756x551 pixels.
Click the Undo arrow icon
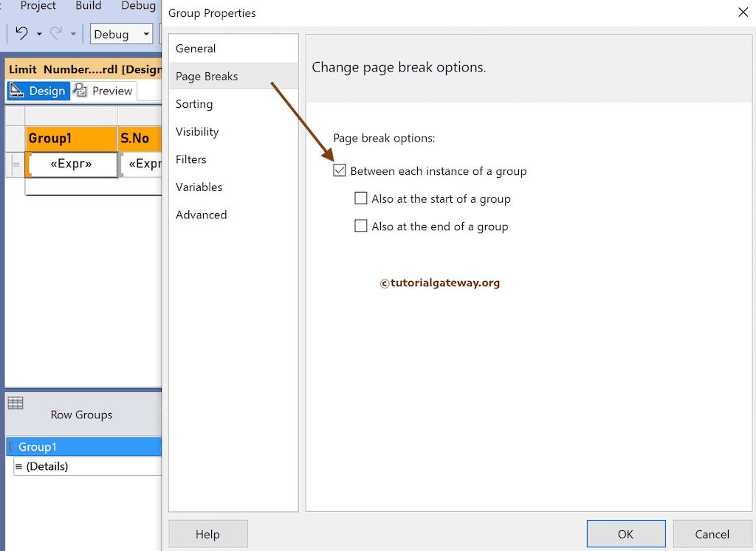click(22, 33)
